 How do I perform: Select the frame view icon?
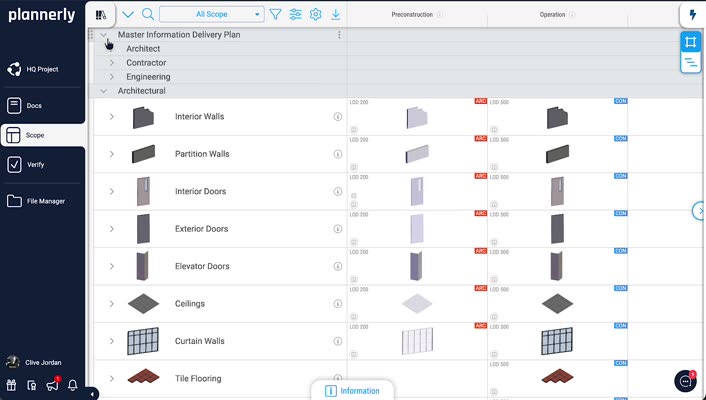click(690, 42)
